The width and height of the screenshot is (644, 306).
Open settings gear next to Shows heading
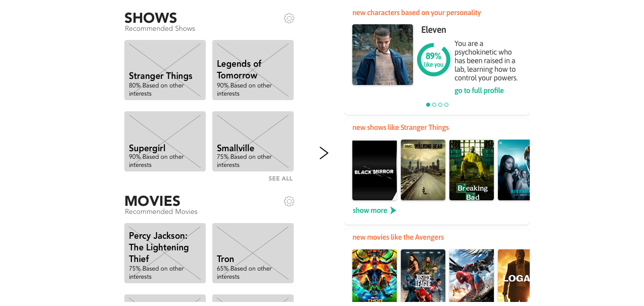pos(289,18)
